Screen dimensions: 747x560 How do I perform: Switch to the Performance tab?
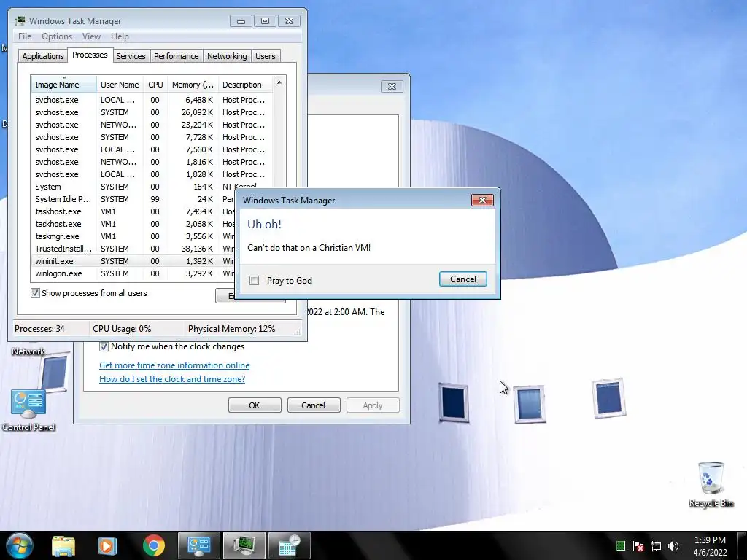pos(177,56)
